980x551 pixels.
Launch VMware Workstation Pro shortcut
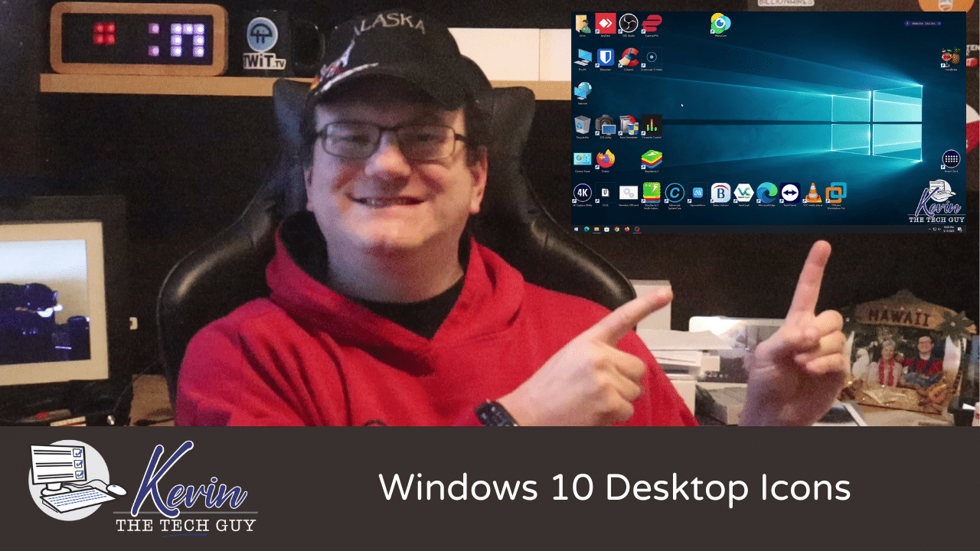(x=837, y=194)
